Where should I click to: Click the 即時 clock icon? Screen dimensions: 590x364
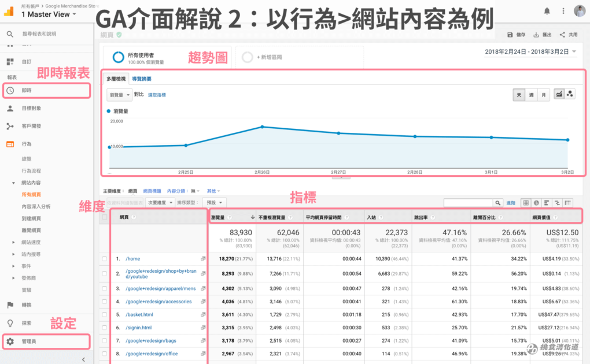[x=10, y=91]
